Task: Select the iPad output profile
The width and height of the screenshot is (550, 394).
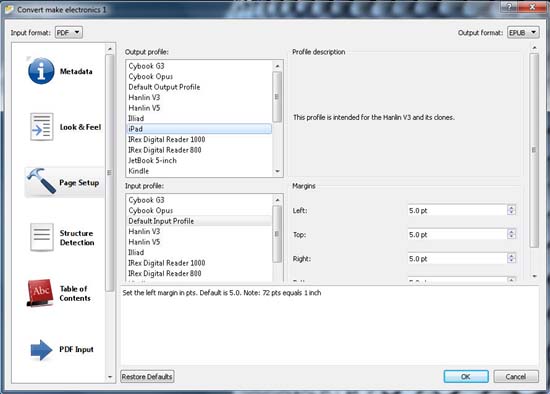Action: (199, 129)
